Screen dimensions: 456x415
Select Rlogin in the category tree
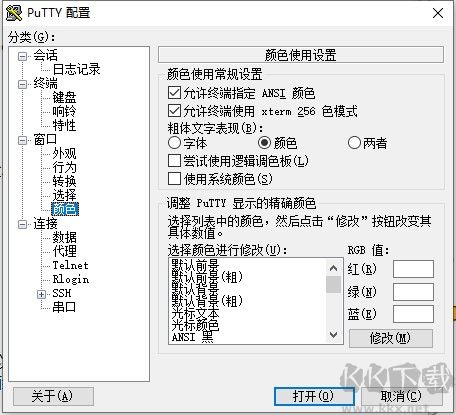[x=71, y=279]
